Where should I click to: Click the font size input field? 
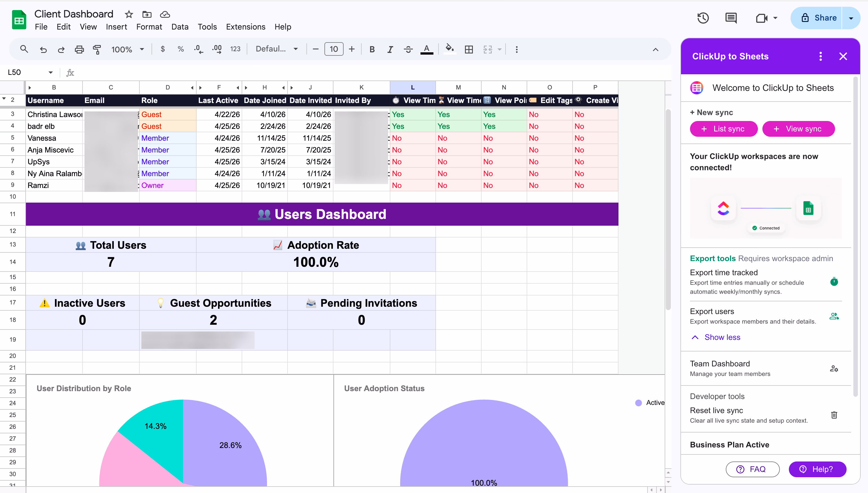click(x=334, y=49)
